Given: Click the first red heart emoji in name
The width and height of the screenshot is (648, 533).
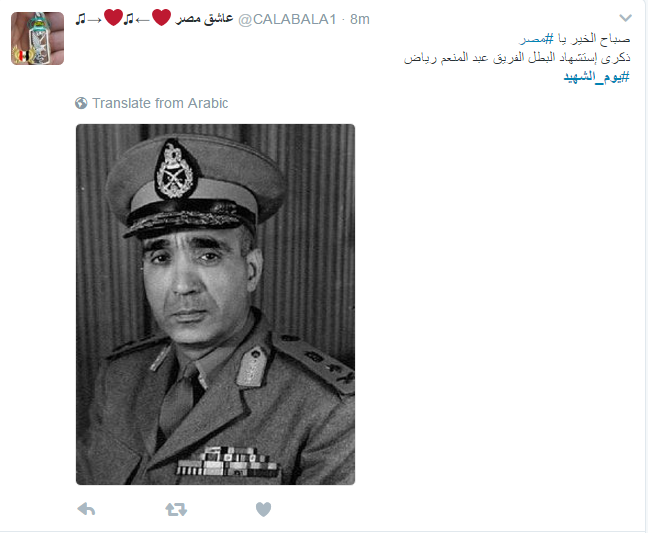Looking at the screenshot, I should 113,17.
